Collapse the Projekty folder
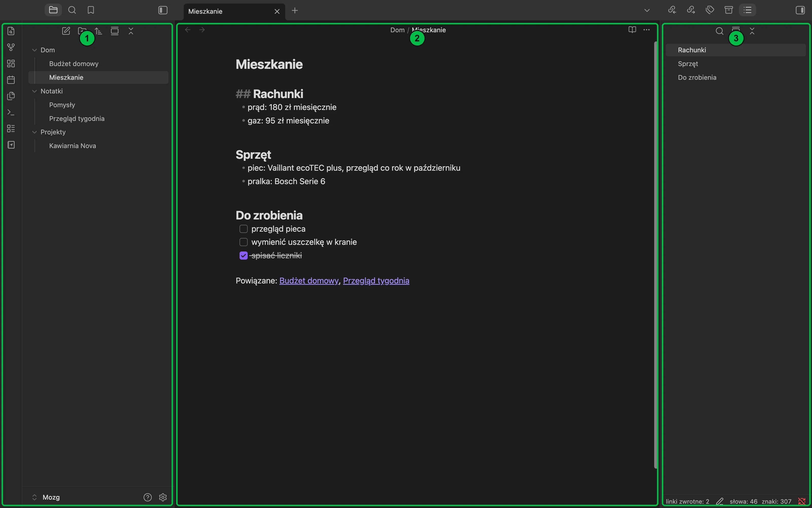 (34, 132)
